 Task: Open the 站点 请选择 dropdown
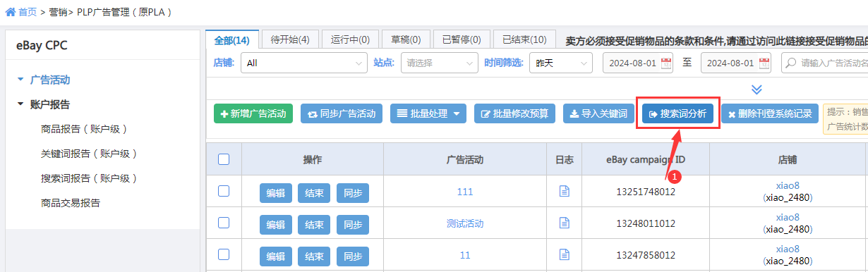440,63
